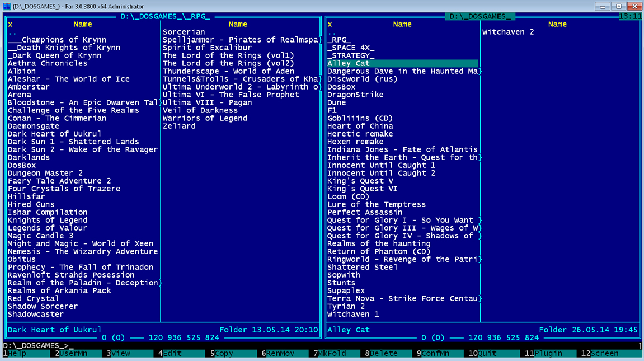Select Ultima VIII - Pagan folder
The image size is (644, 361).
pyautogui.click(x=207, y=102)
